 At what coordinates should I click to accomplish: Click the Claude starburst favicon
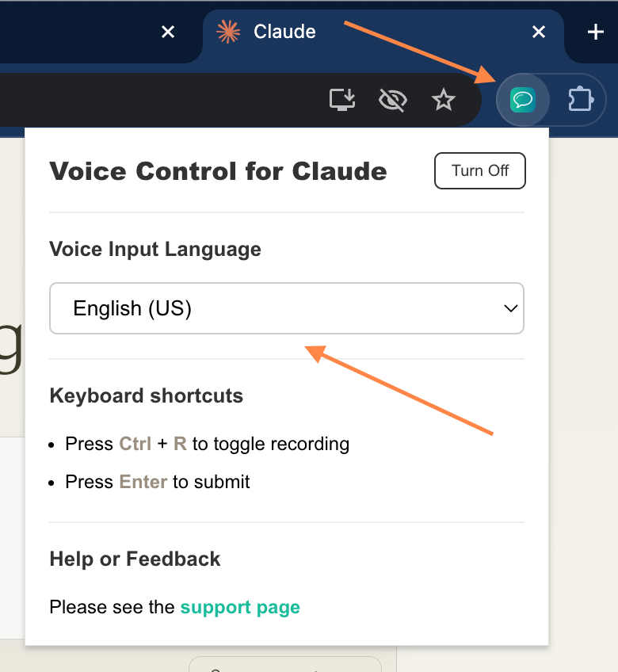click(x=228, y=32)
